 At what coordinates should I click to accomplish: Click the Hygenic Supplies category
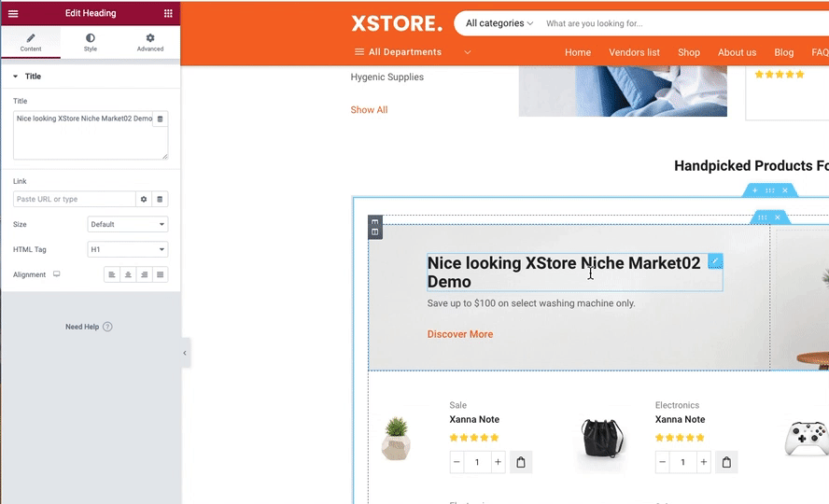[387, 77]
